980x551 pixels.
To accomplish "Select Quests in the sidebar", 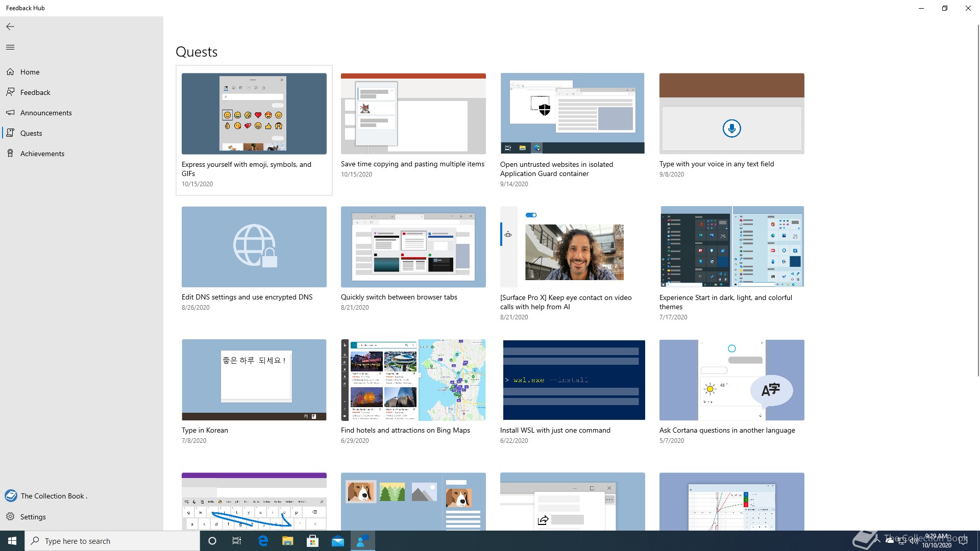I will tap(82, 133).
